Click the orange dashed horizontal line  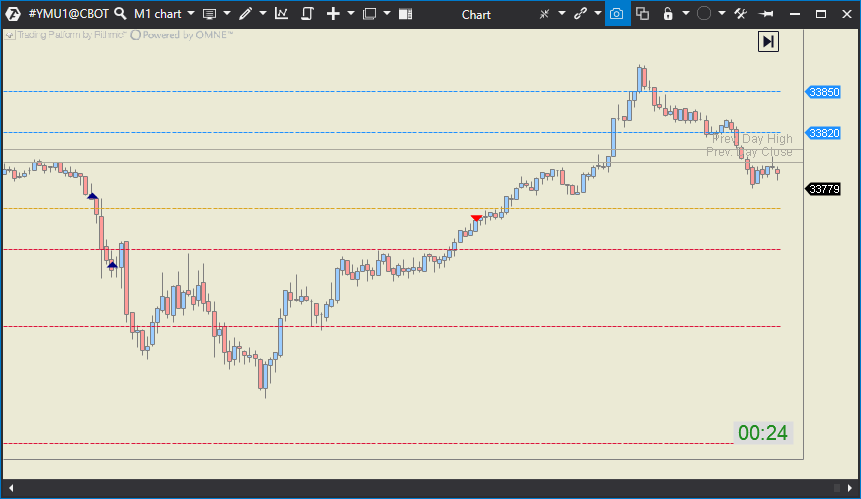click(x=392, y=209)
